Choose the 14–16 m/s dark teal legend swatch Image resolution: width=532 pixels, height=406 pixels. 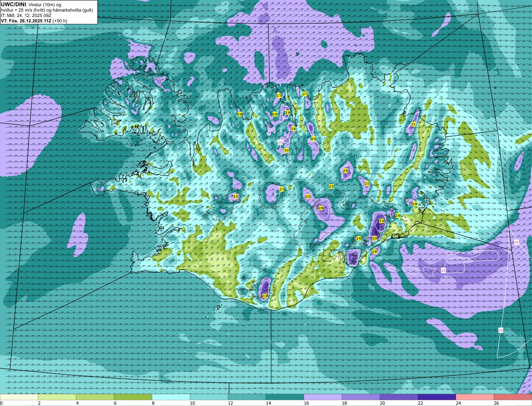[285, 397]
